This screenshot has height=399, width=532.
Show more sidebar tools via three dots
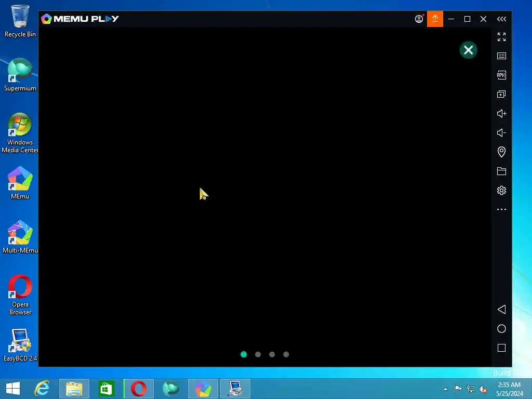501,209
